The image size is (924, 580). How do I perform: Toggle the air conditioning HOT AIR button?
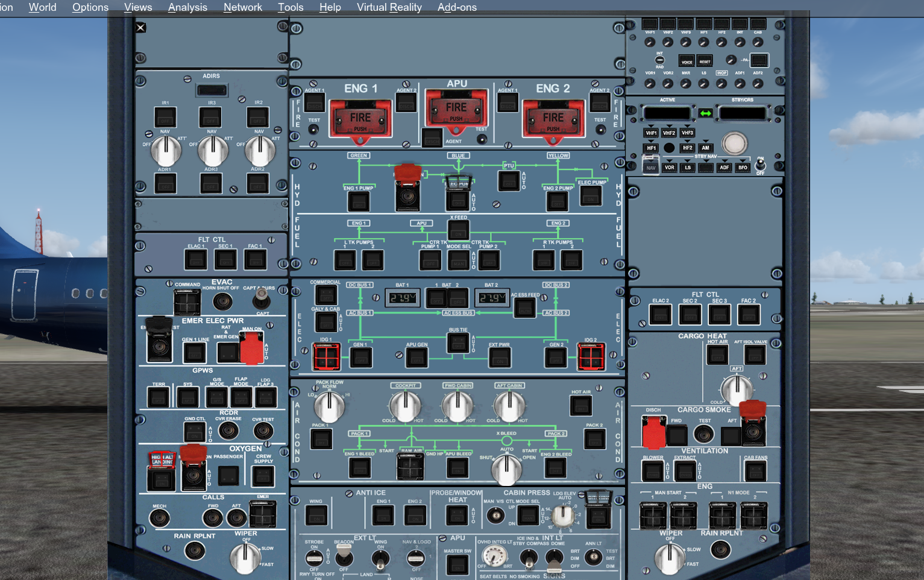[x=581, y=406]
